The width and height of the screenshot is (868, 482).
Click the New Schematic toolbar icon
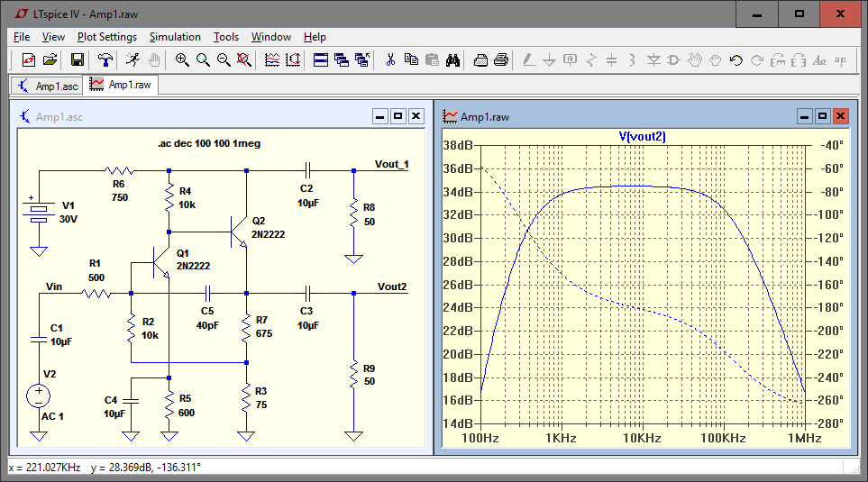click(29, 60)
